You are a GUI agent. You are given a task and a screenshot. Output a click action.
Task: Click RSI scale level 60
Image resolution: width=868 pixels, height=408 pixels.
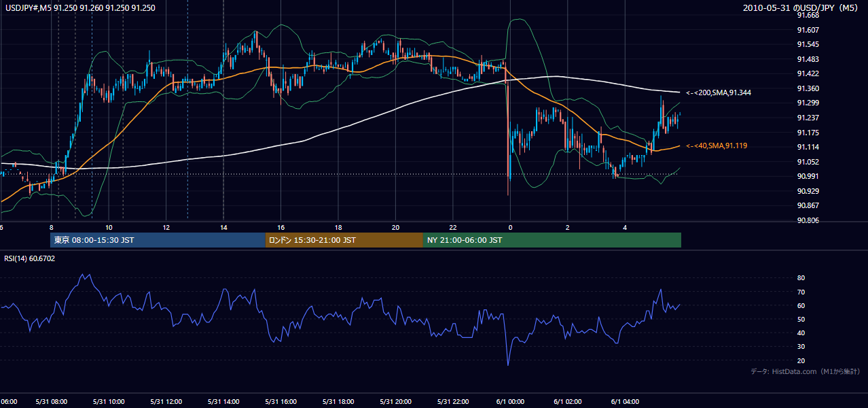click(x=801, y=306)
